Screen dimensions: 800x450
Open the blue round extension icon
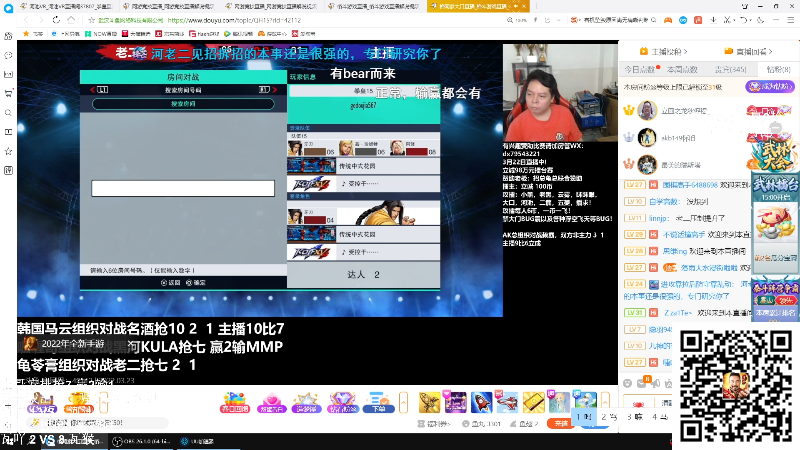pos(683,20)
